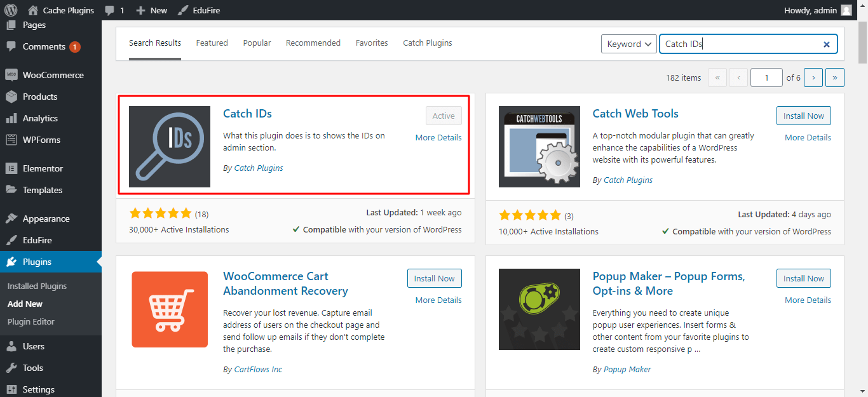Click the five-star rating for Catch IDs
The height and width of the screenshot is (397, 868).
tap(160, 213)
